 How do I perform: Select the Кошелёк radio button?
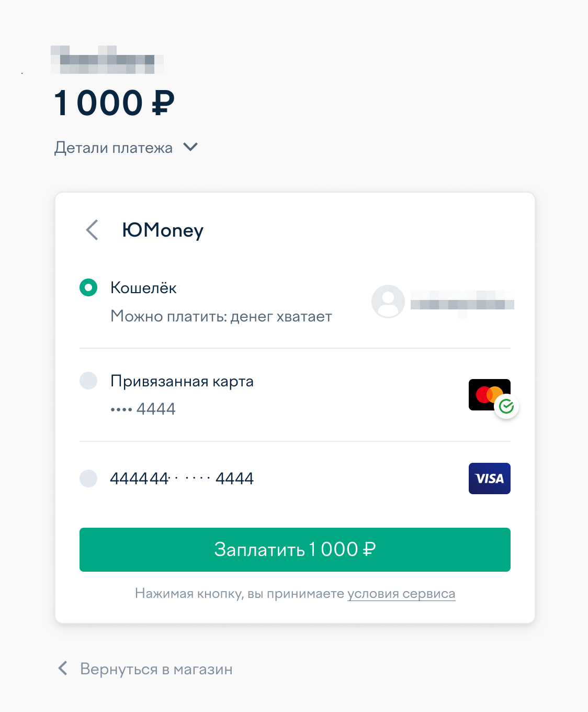(x=88, y=287)
